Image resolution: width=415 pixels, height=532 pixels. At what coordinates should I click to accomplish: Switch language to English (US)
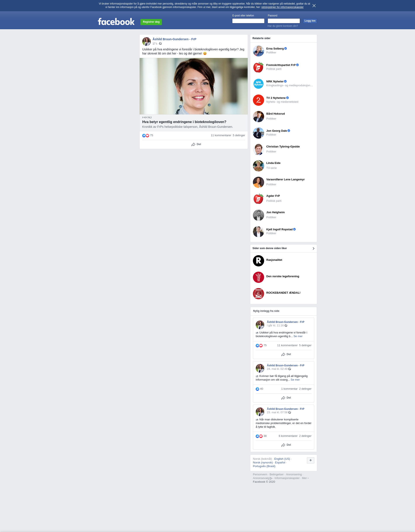(282, 459)
